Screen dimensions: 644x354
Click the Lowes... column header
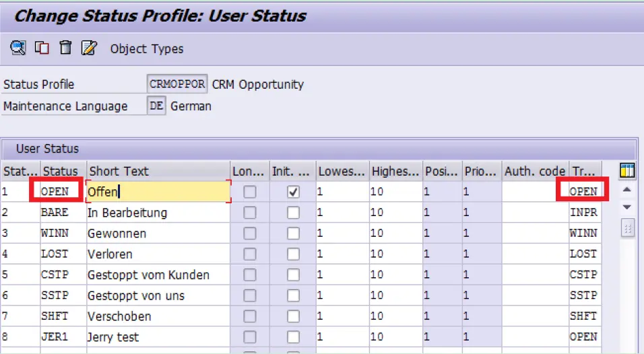tap(342, 171)
